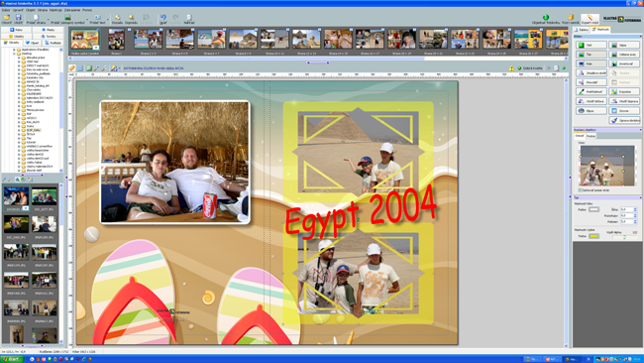Viewport: 644px width, 363px height.
Task: Apply the green shadow effect button
Action: click(x=591, y=45)
